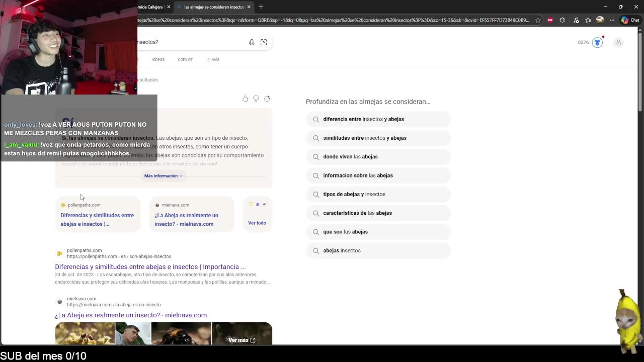Open pollenpaths.com source card

98,215
